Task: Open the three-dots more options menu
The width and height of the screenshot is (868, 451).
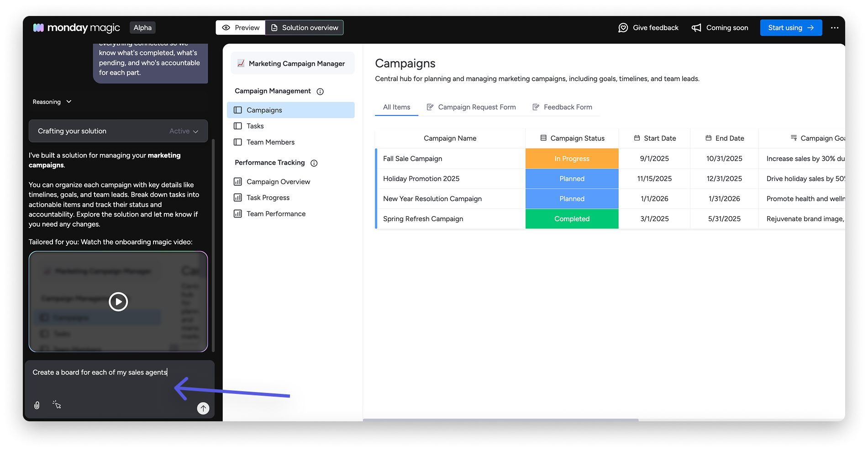Action: pos(835,28)
